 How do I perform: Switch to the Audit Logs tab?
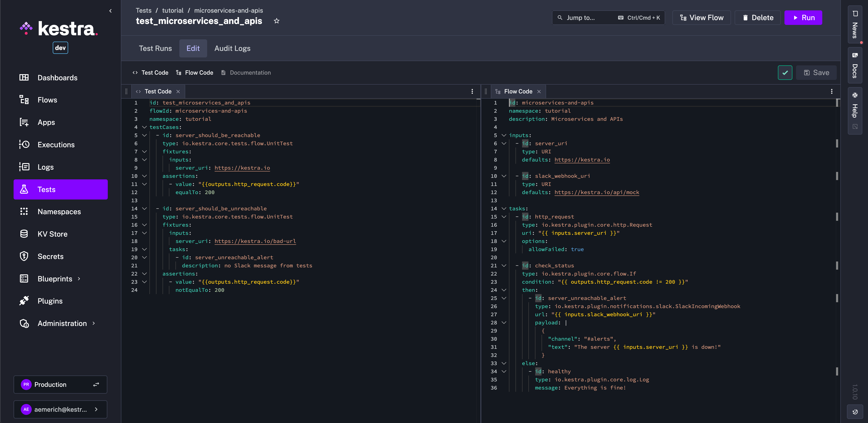click(232, 48)
